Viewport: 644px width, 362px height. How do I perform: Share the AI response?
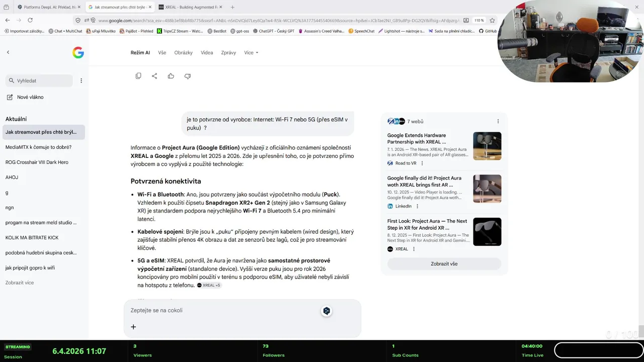coord(154,76)
